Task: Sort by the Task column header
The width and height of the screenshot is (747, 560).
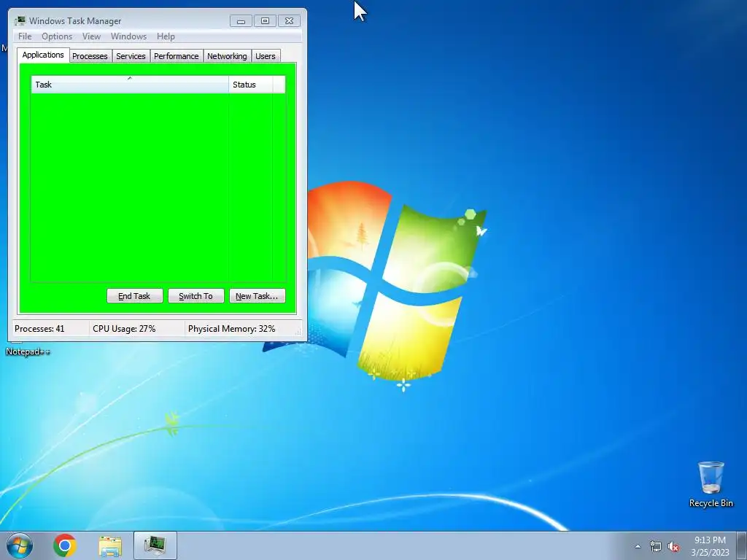Action: pos(130,85)
